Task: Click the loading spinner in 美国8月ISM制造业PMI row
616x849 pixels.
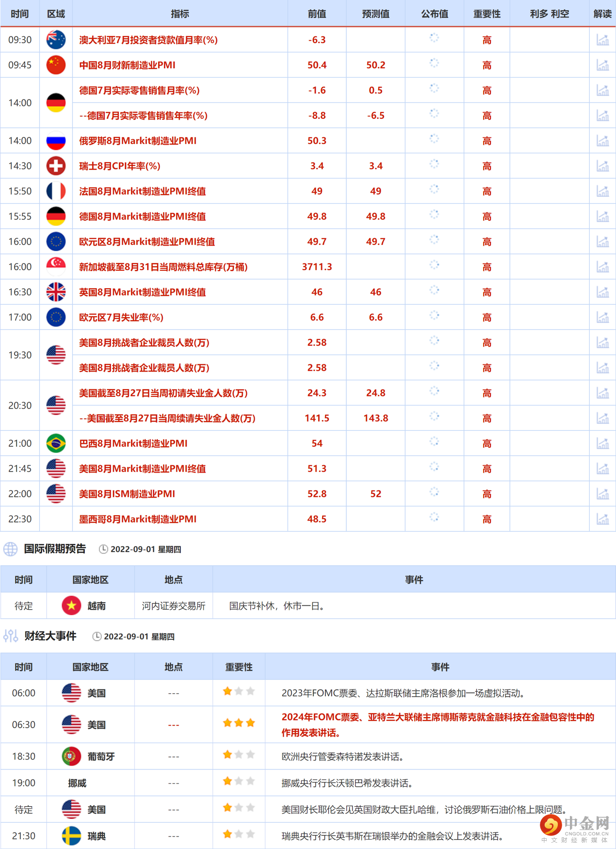Action: coord(435,492)
